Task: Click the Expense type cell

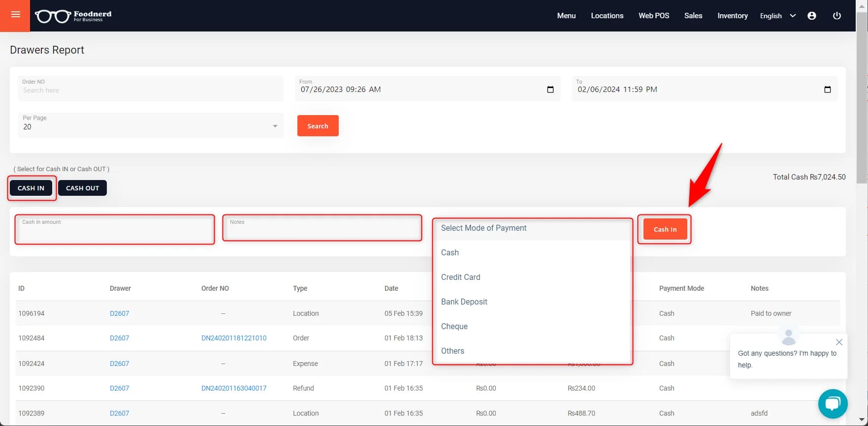Action: pos(305,364)
